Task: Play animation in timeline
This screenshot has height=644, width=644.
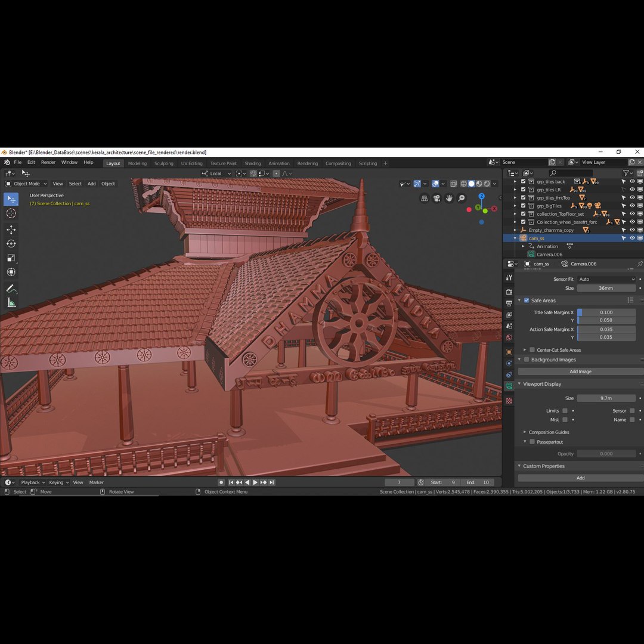Action: click(255, 482)
